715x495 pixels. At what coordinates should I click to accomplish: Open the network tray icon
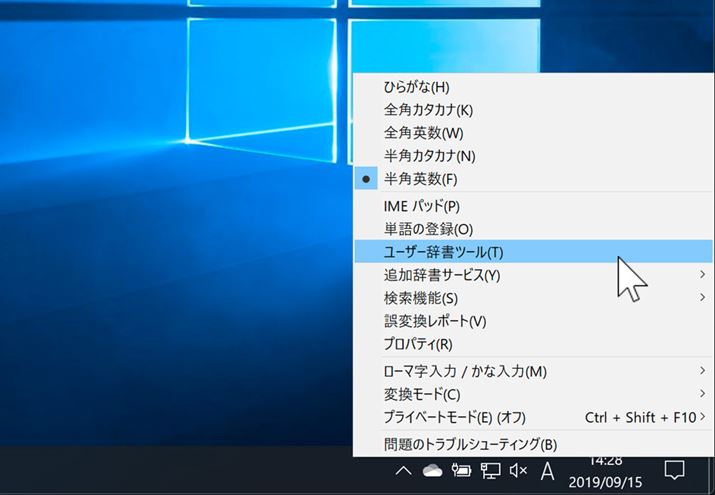(x=490, y=471)
